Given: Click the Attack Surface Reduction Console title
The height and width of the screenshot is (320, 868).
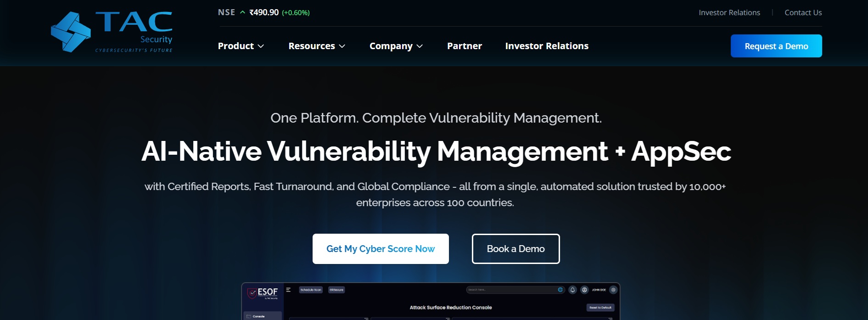Looking at the screenshot, I should coord(451,308).
